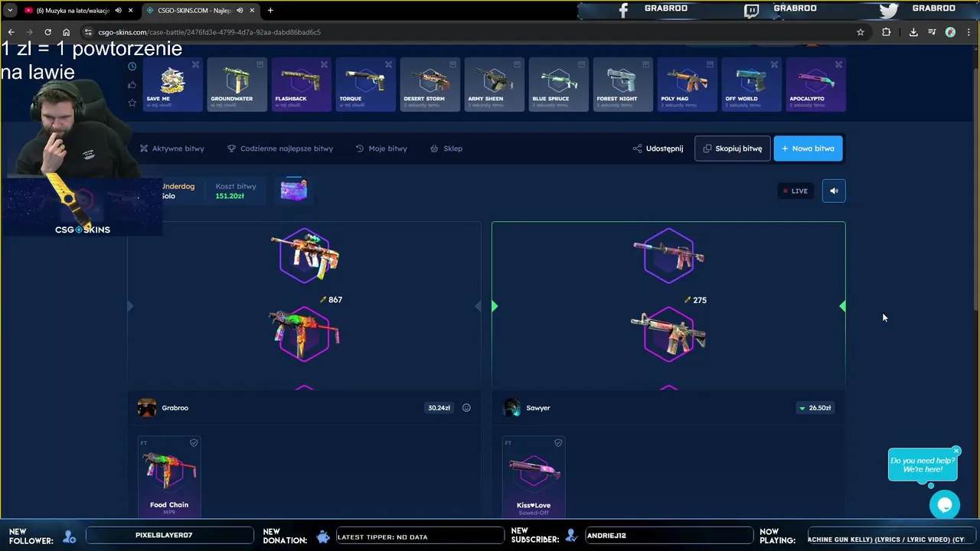Click the Kiss♥Love Sawed-Off item card
Viewport: 980px width, 551px height.
coord(534,476)
